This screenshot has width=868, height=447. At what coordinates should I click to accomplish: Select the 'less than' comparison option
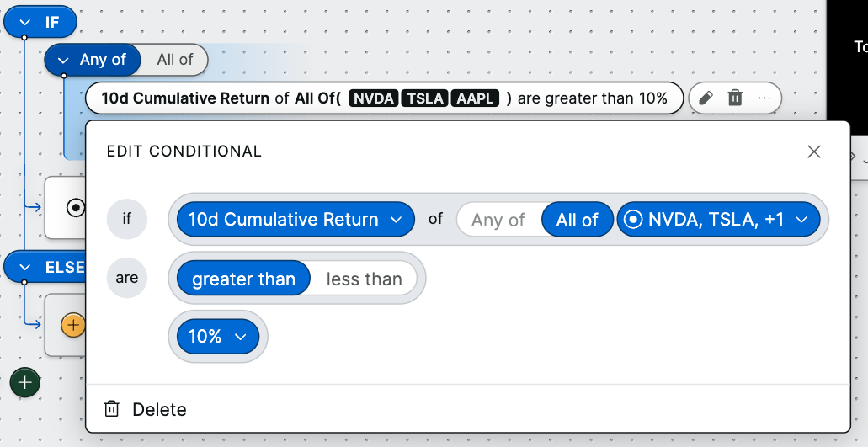tap(364, 279)
